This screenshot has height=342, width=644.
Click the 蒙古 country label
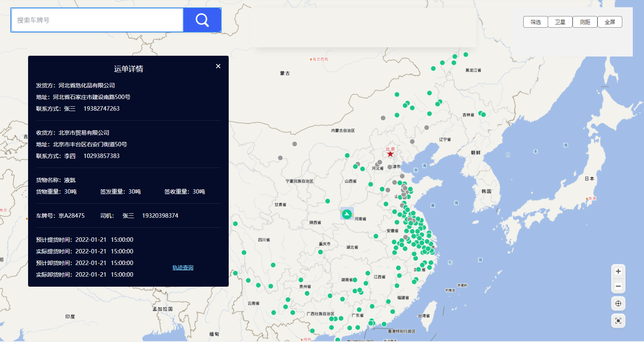pos(285,73)
